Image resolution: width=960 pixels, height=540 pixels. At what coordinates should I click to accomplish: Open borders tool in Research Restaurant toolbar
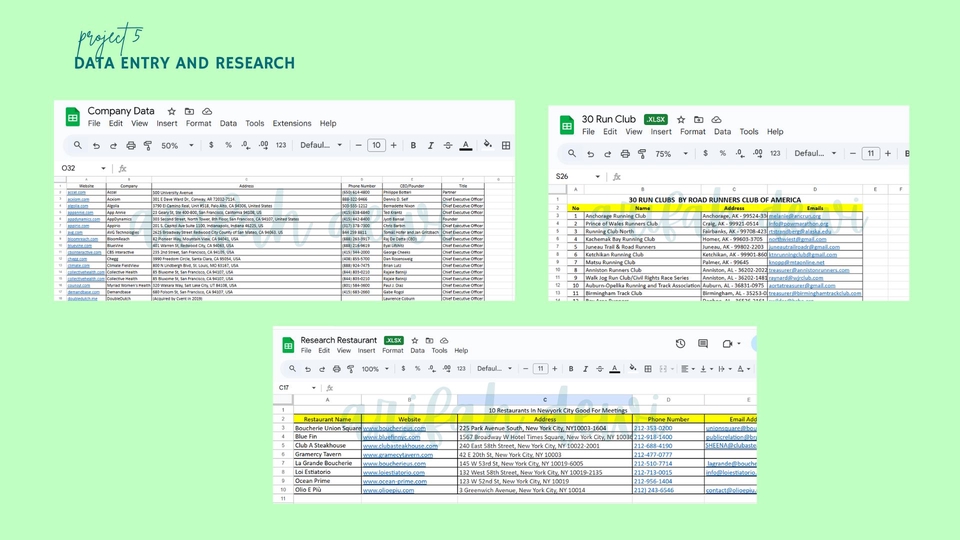click(x=648, y=369)
